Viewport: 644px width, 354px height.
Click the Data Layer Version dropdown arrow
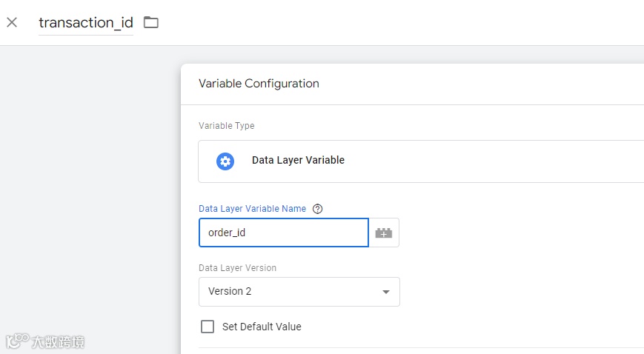click(385, 292)
